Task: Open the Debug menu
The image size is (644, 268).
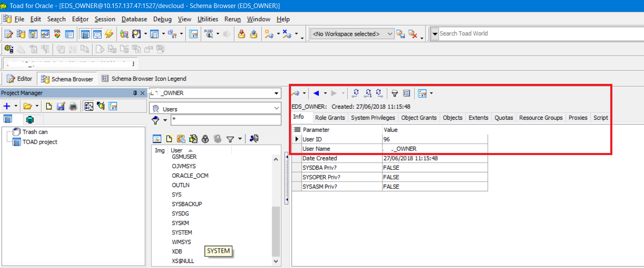Action: [x=162, y=19]
